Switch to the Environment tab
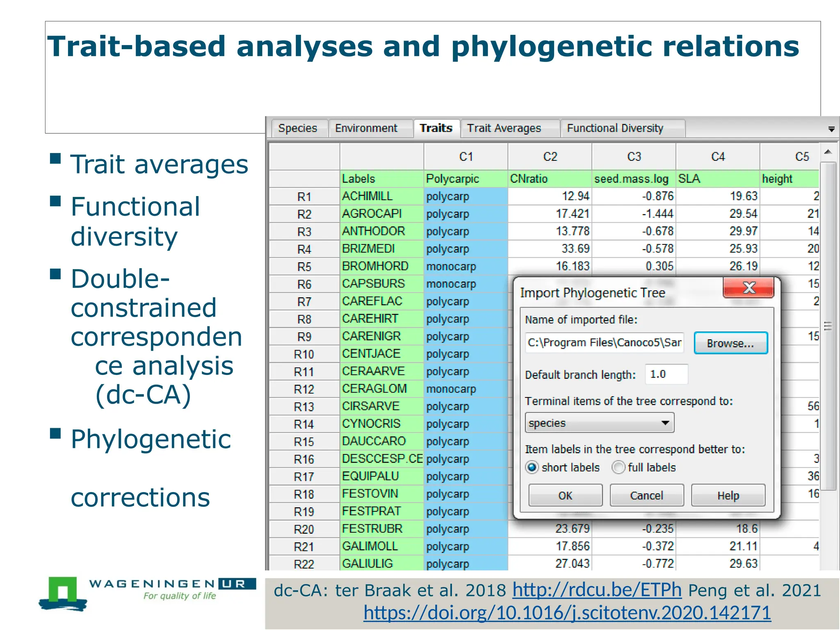Viewport: 840px width, 630px height. point(366,128)
